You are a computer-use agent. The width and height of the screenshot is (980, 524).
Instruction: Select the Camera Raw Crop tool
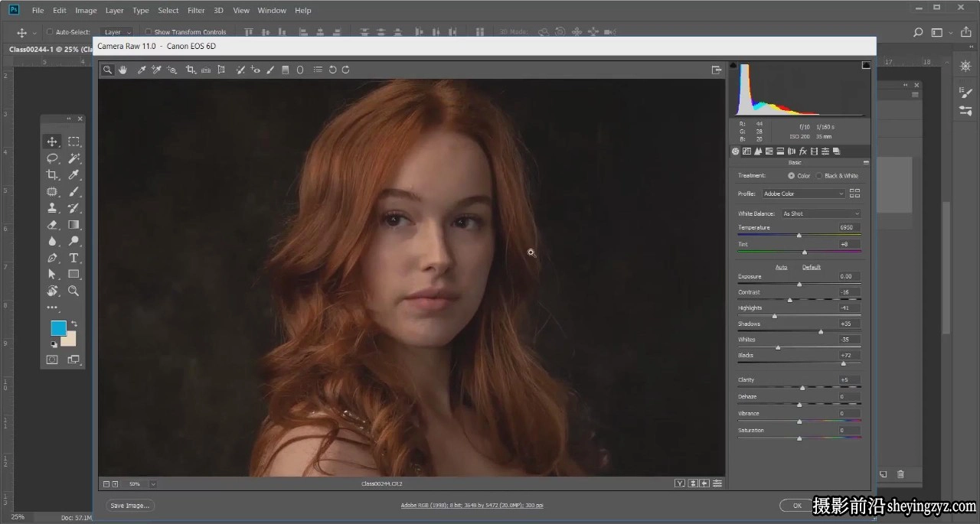(x=191, y=70)
